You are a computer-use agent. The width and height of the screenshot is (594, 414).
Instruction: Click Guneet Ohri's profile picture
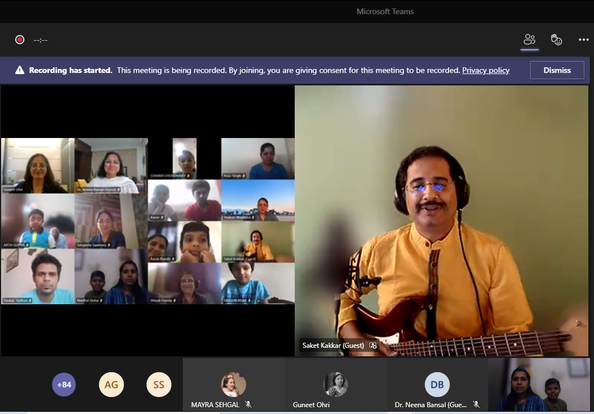click(x=335, y=384)
